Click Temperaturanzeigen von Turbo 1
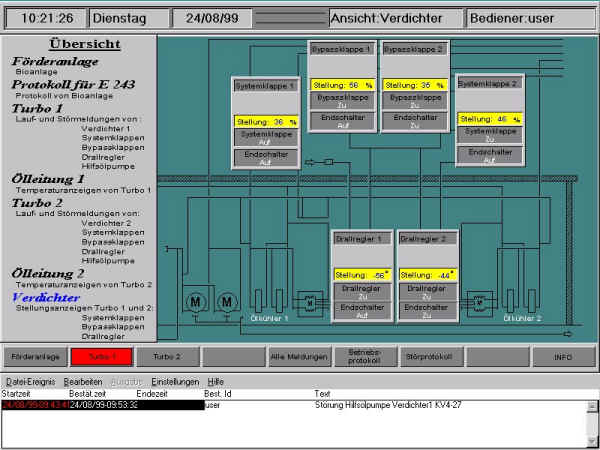600x450 pixels. tap(83, 190)
